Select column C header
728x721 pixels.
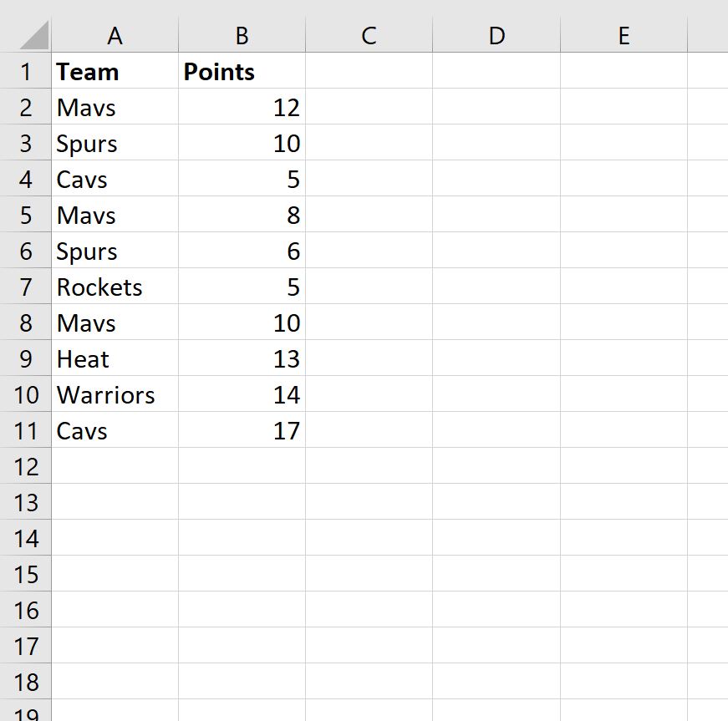(369, 35)
